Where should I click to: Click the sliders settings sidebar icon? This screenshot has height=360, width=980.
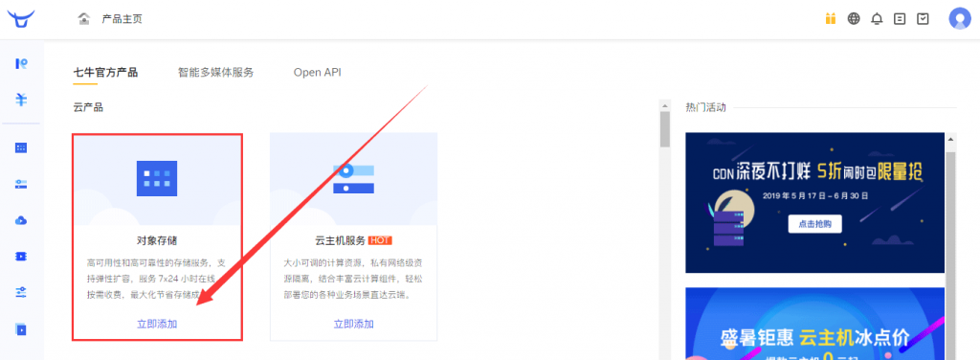pos(21,292)
